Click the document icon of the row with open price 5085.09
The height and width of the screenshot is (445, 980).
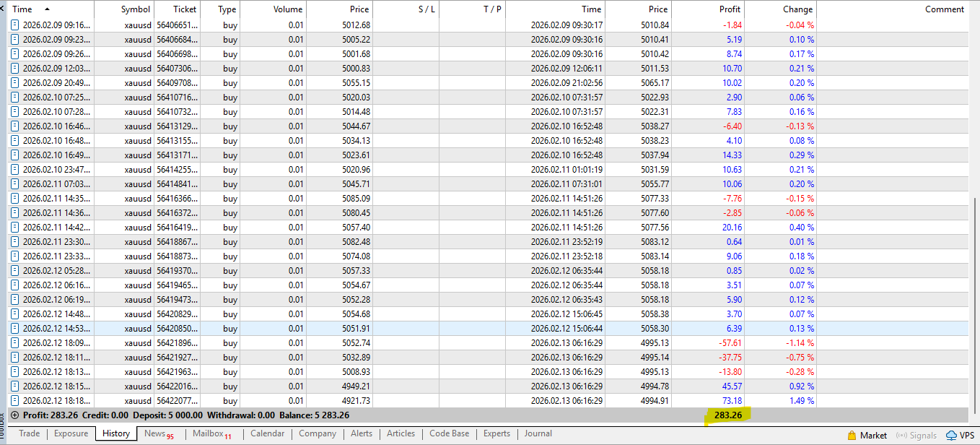15,198
